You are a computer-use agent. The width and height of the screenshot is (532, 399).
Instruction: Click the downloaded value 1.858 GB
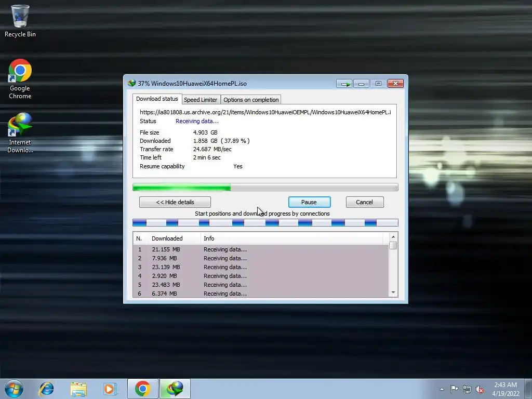click(205, 141)
